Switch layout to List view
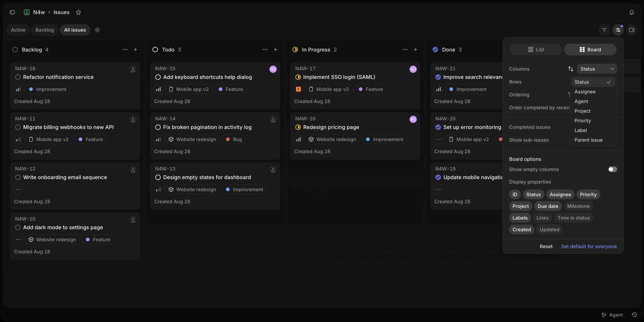Image resolution: width=644 pixels, height=322 pixels. (536, 50)
